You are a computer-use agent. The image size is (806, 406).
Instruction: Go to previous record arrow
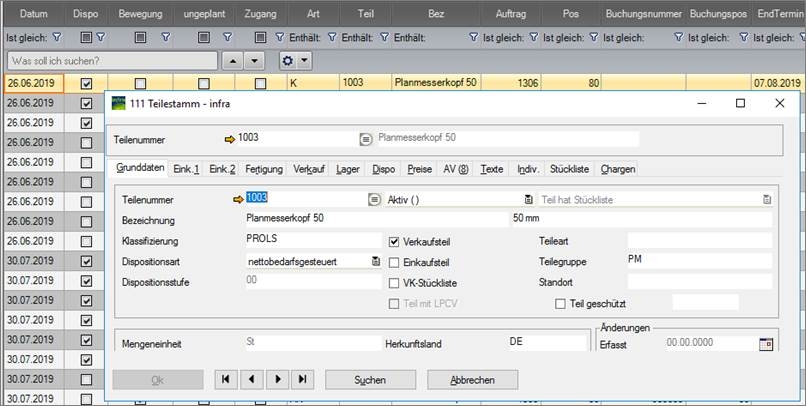252,380
